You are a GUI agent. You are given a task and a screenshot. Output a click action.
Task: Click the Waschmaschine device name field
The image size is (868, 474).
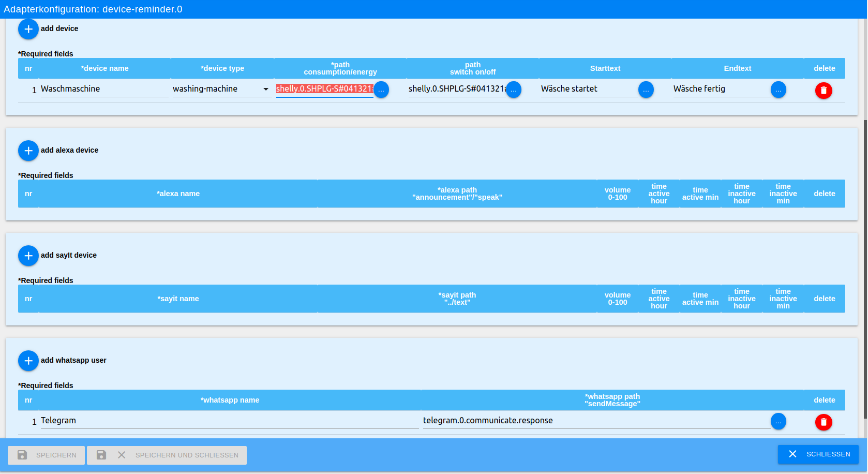click(x=104, y=89)
